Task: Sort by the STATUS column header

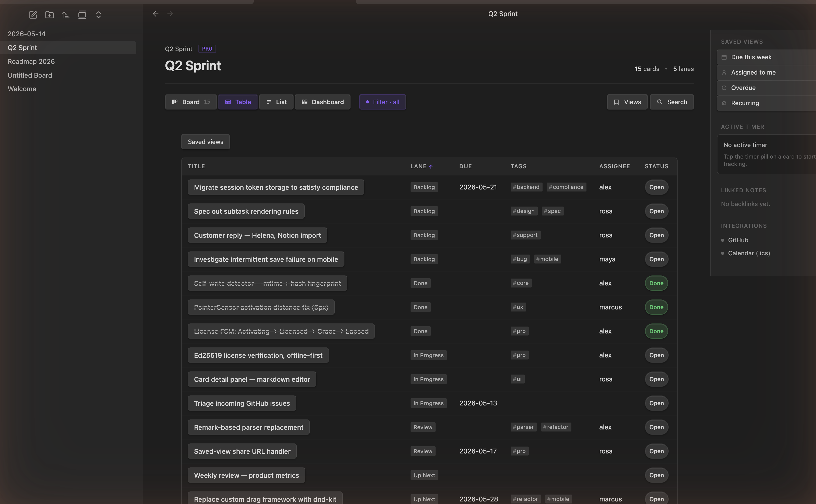Action: (656, 166)
